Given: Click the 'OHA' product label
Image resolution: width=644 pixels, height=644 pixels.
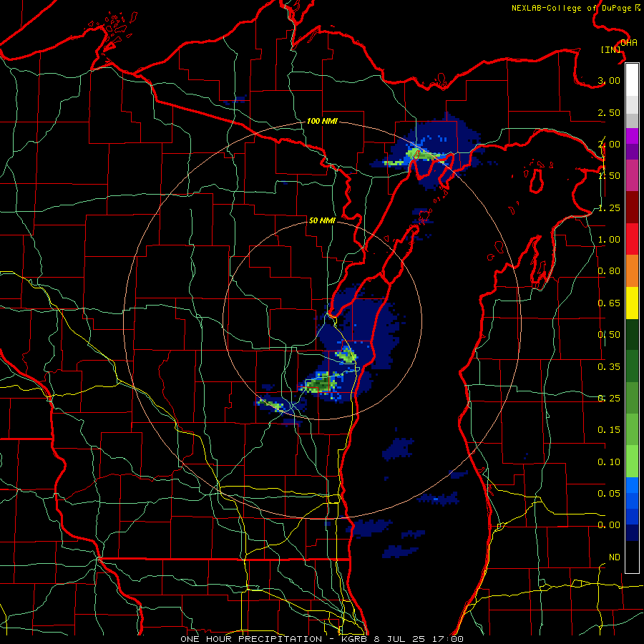Looking at the screenshot, I should pos(629,43).
